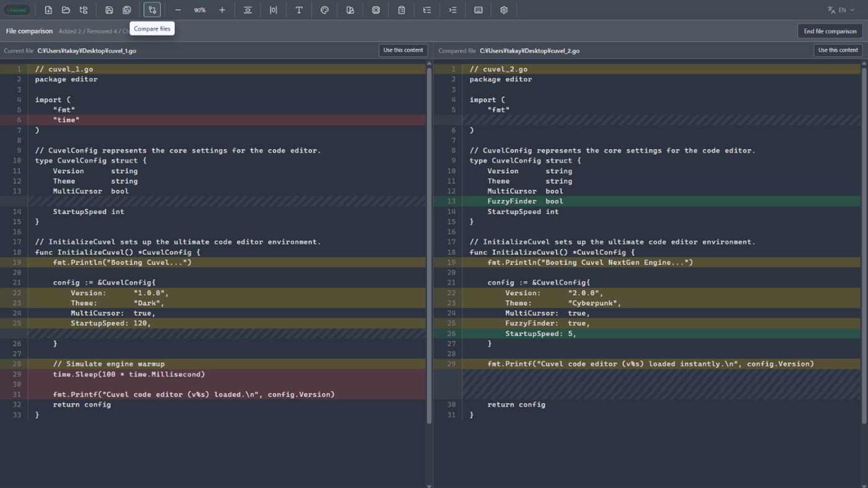Increase zoom with the plus icon
This screenshot has width=868, height=488.
pos(222,10)
